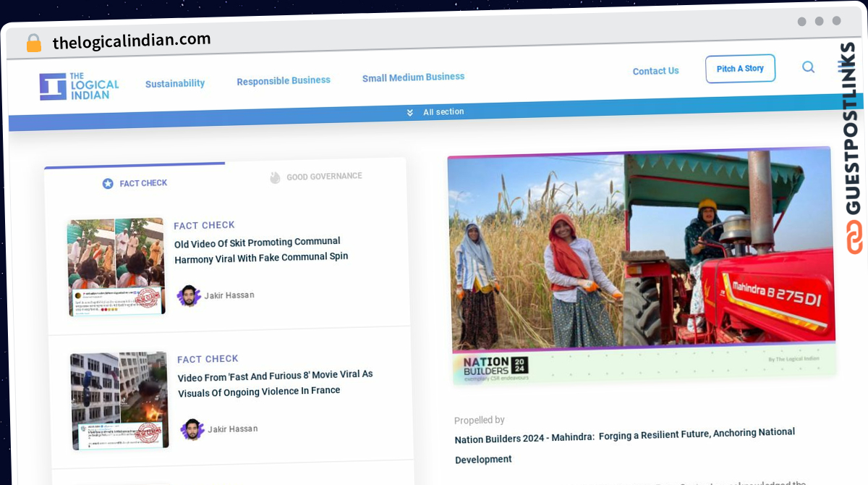This screenshot has width=868, height=485.
Task: Click the search magnifier icon
Action: pyautogui.click(x=809, y=67)
